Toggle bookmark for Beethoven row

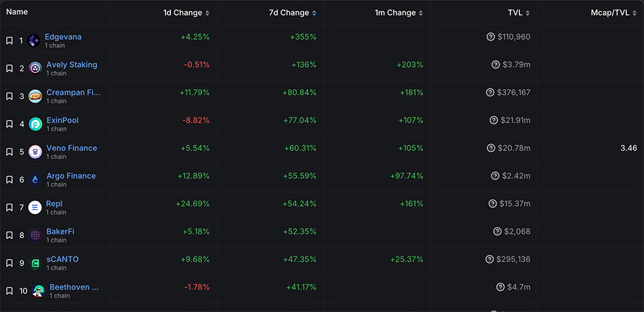10,290
